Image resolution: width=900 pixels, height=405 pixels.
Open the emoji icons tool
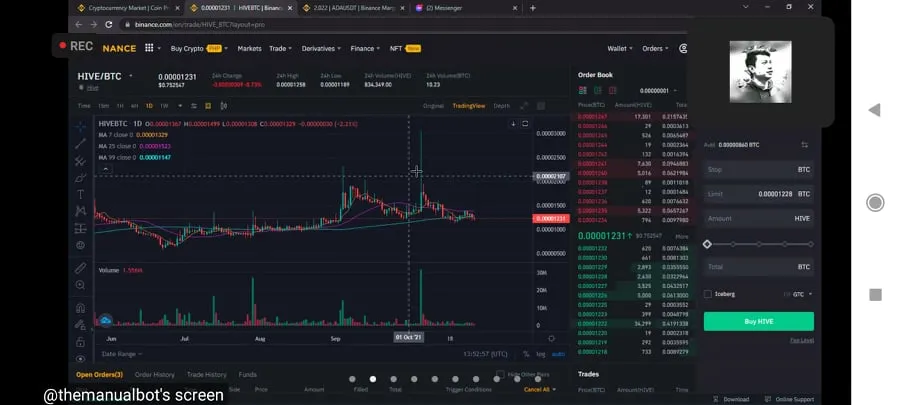pyautogui.click(x=80, y=245)
